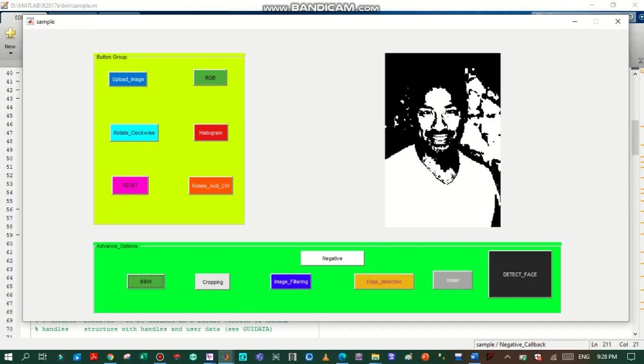Click the sample / Negative_Callback status field
Image resolution: width=644 pixels, height=364 pixels.
(x=531, y=344)
